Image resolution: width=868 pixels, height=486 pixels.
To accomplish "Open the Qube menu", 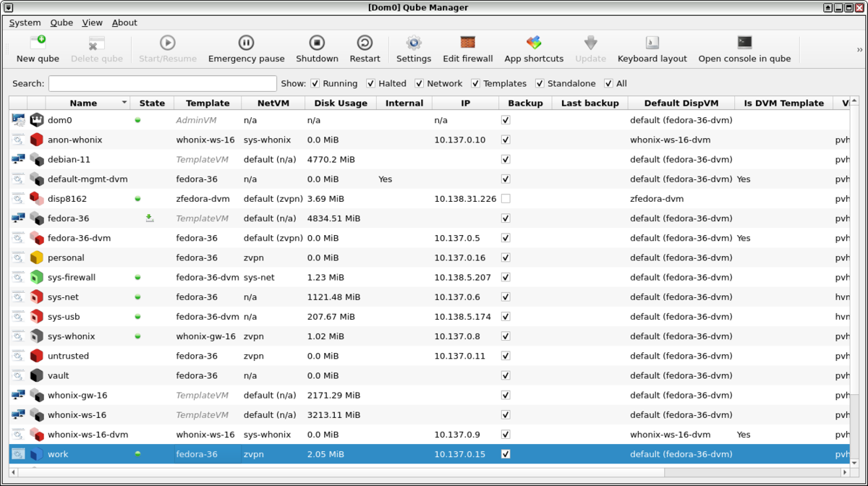I will (61, 22).
